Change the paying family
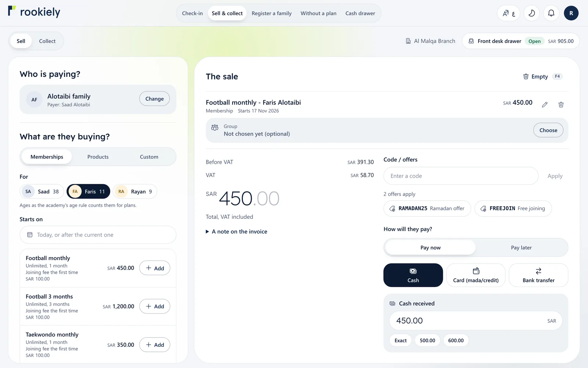 point(154,99)
